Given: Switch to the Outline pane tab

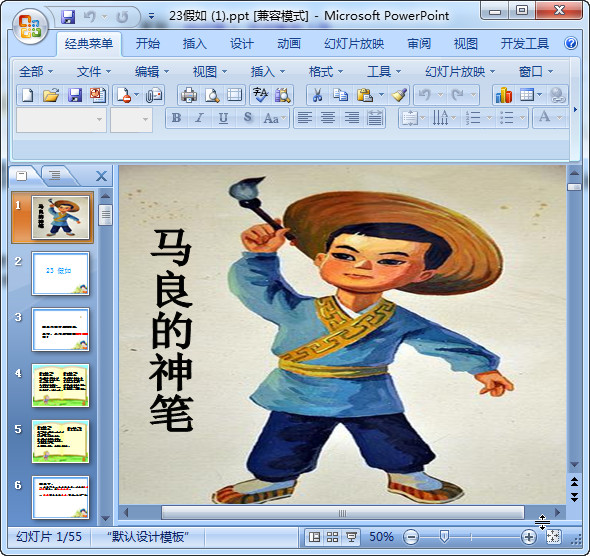Looking at the screenshot, I should (55, 176).
